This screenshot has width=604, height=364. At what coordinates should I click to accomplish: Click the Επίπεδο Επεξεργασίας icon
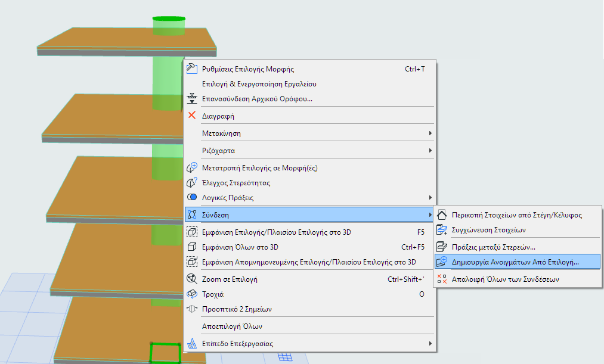pos(192,343)
